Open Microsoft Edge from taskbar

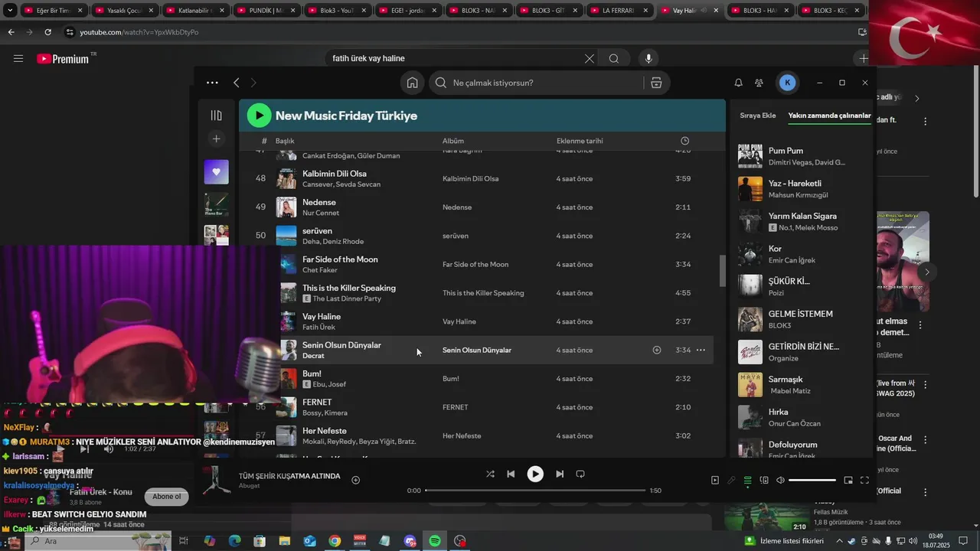tap(234, 541)
